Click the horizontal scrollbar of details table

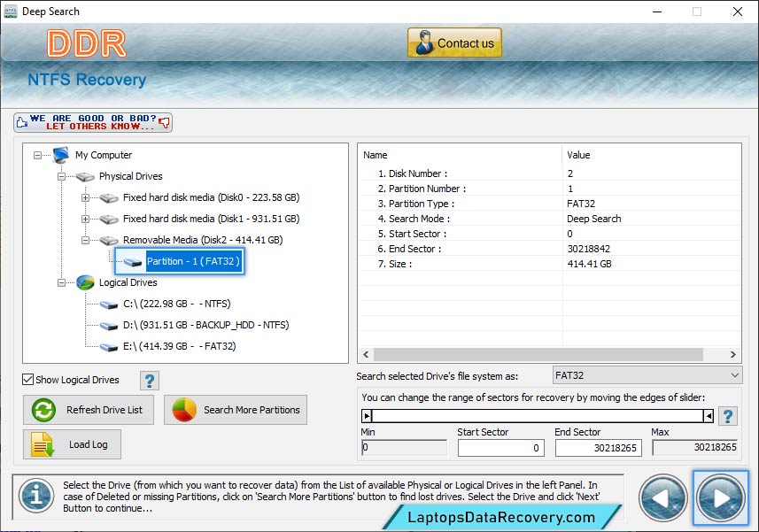pos(538,354)
